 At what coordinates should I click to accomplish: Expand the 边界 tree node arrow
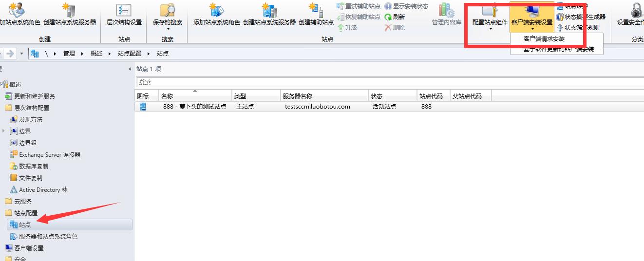pyautogui.click(x=4, y=131)
